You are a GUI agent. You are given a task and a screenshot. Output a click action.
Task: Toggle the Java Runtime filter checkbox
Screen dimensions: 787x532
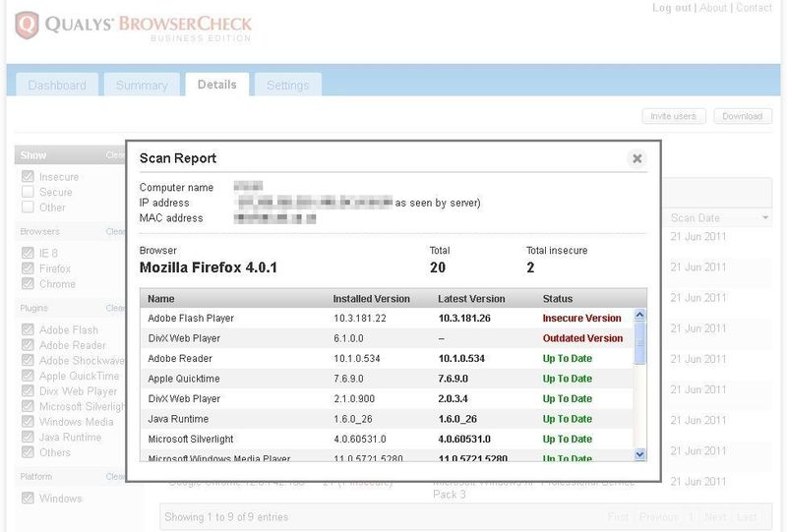tap(29, 437)
